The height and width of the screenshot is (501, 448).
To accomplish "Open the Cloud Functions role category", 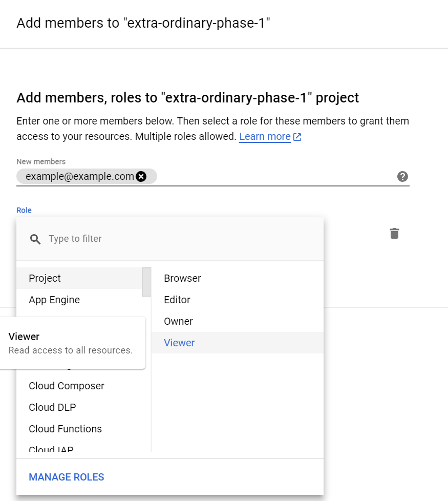I will (65, 429).
